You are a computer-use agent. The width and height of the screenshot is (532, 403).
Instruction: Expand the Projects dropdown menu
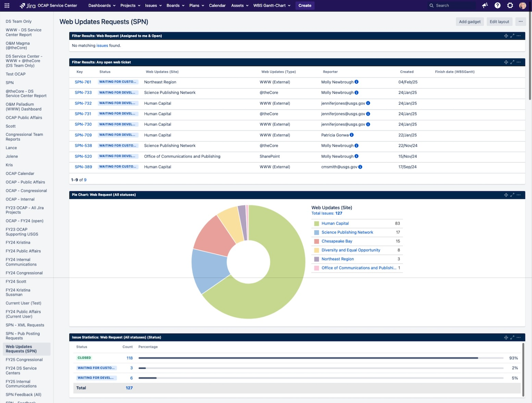click(x=130, y=5)
